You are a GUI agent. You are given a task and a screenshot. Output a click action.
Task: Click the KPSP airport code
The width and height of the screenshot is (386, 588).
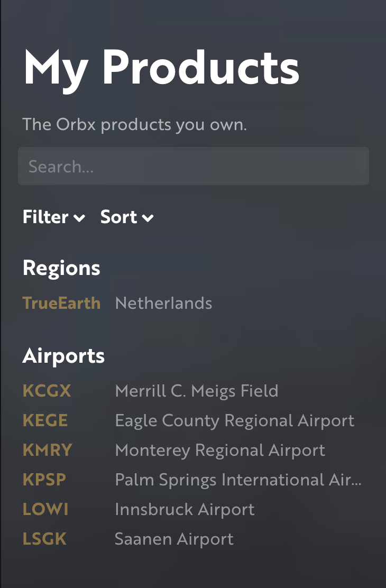click(44, 480)
